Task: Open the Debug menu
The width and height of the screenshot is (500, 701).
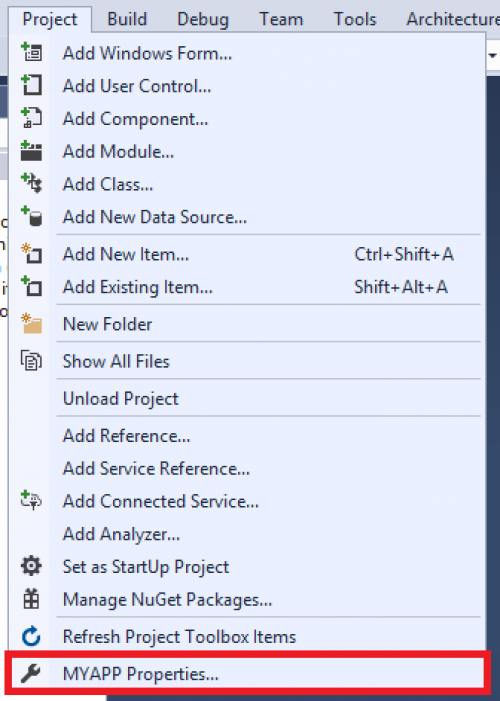Action: click(x=203, y=19)
